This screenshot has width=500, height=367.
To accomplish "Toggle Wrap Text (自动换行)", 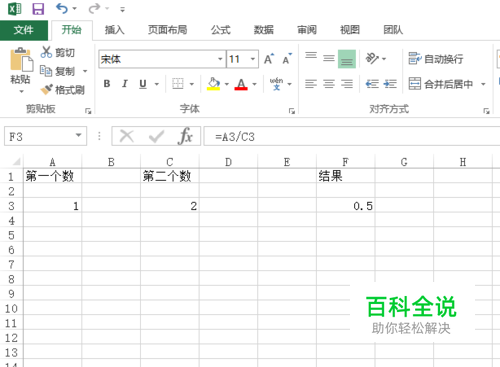I will [x=436, y=59].
